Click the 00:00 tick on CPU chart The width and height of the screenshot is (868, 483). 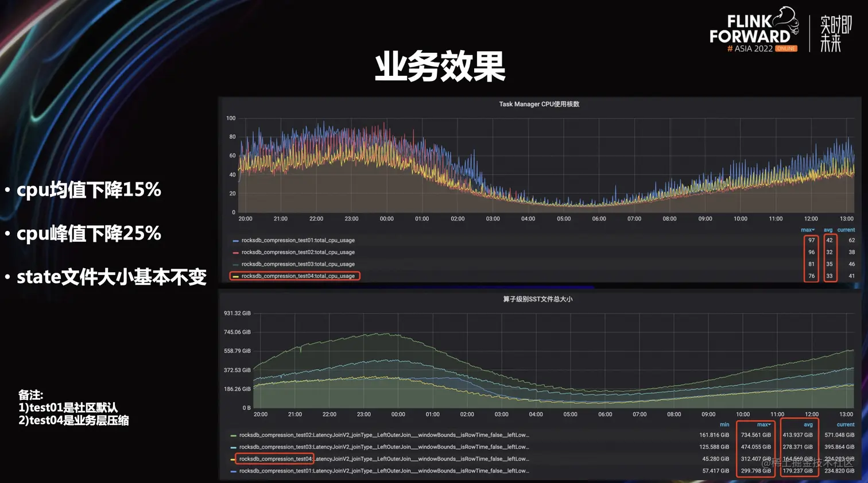click(387, 219)
